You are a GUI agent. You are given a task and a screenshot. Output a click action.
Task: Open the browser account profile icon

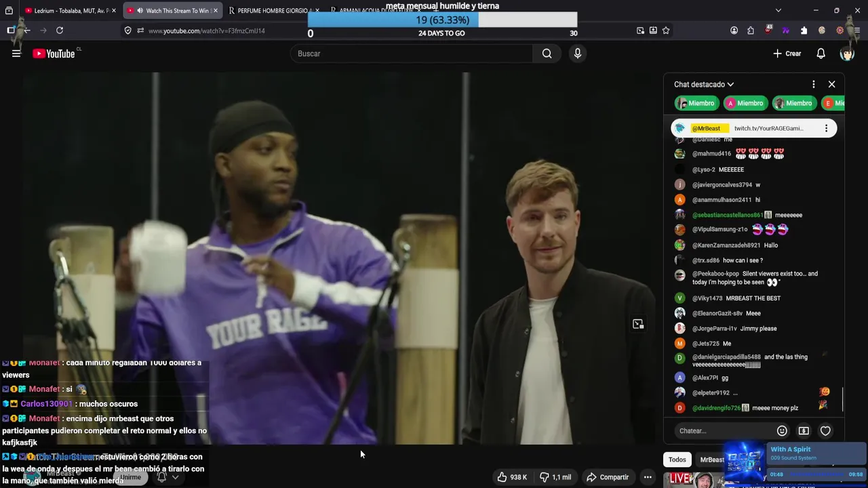(x=734, y=30)
